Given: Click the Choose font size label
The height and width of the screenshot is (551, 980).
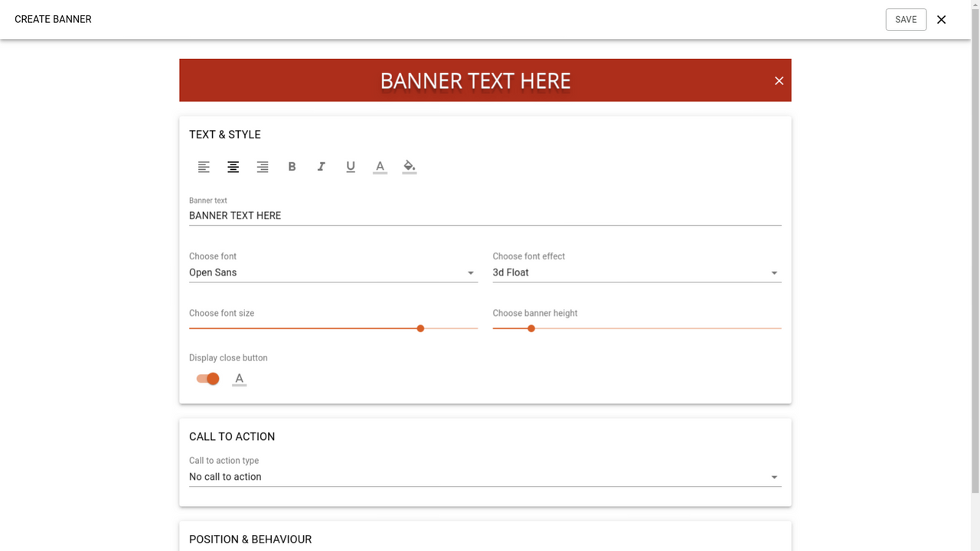Looking at the screenshot, I should pos(221,313).
